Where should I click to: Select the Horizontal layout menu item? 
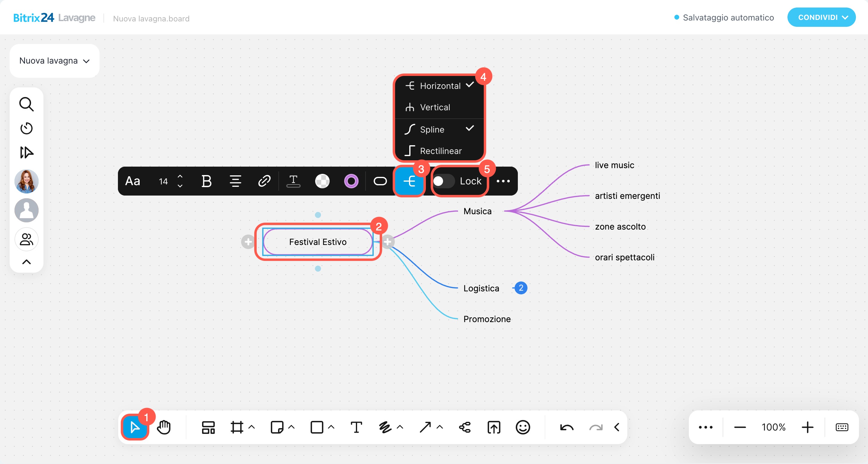(439, 86)
